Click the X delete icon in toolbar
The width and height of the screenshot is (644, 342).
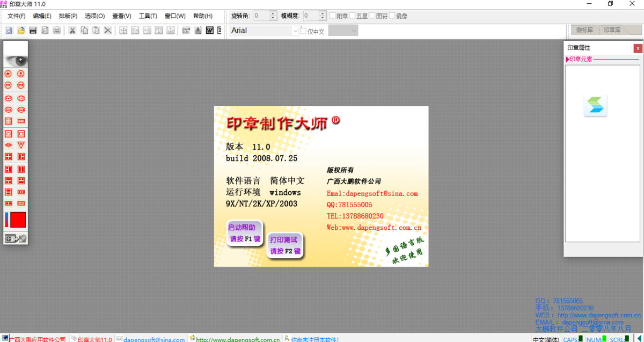click(x=108, y=31)
